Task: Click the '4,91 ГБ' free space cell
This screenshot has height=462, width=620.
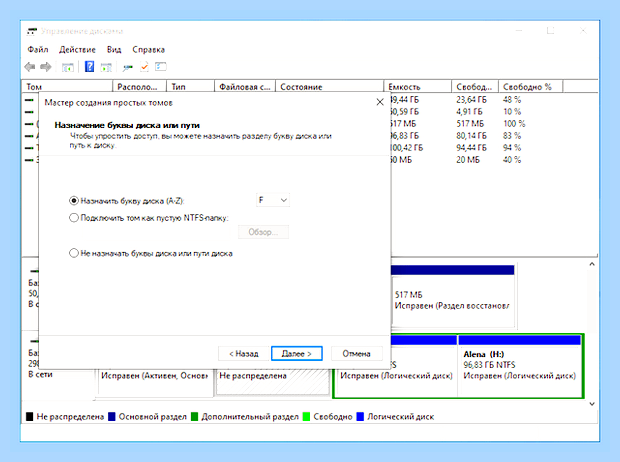Action: click(469, 112)
